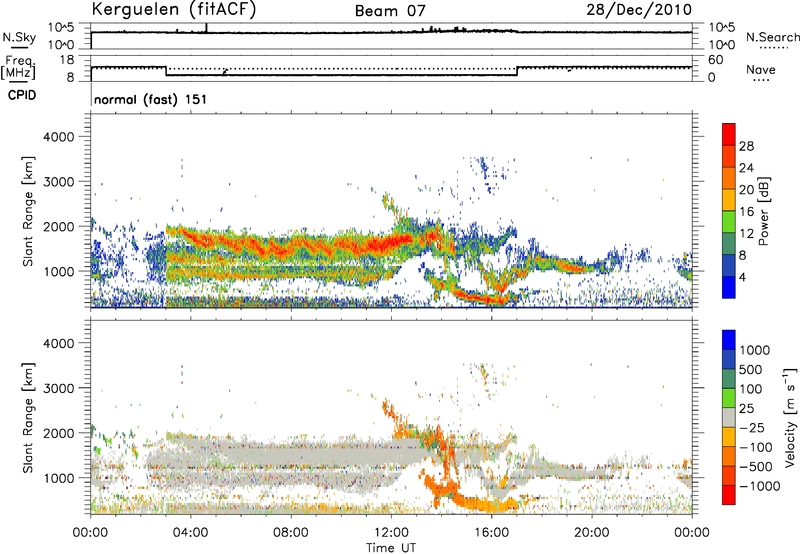Click the '16:00' time tick label
This screenshot has height=554, width=800.
(491, 533)
